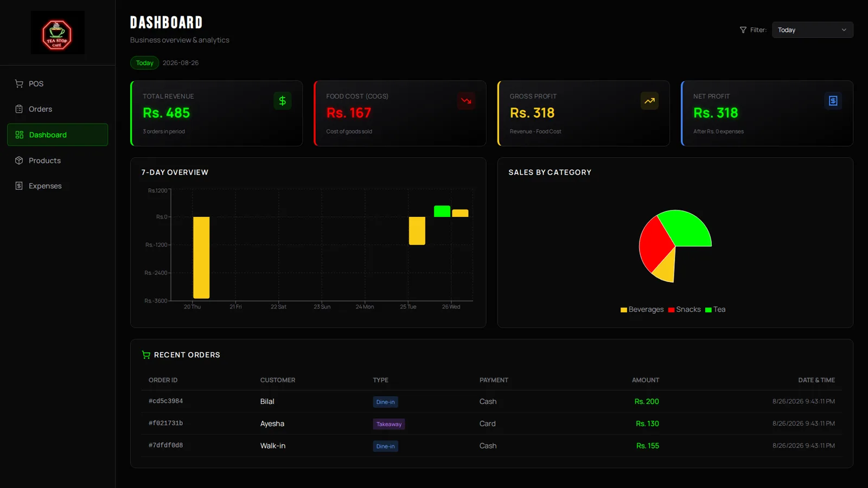Click the amount Rs. 130
Screen dimensions: 868x488
[x=648, y=424]
